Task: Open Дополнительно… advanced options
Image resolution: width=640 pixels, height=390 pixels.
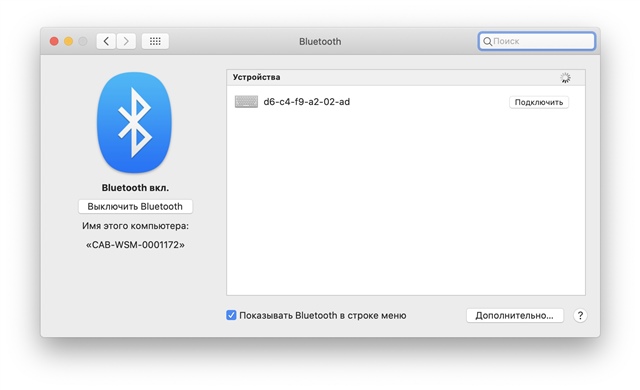Action: (x=515, y=315)
